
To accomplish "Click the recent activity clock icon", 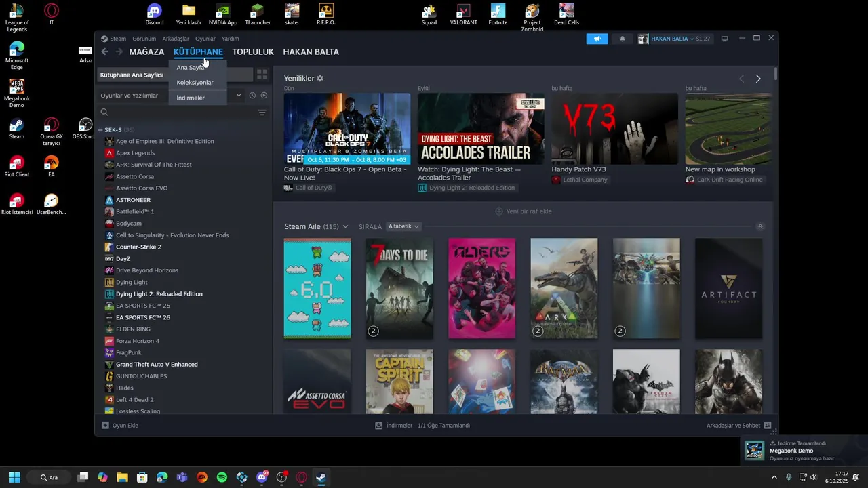I will 252,96.
